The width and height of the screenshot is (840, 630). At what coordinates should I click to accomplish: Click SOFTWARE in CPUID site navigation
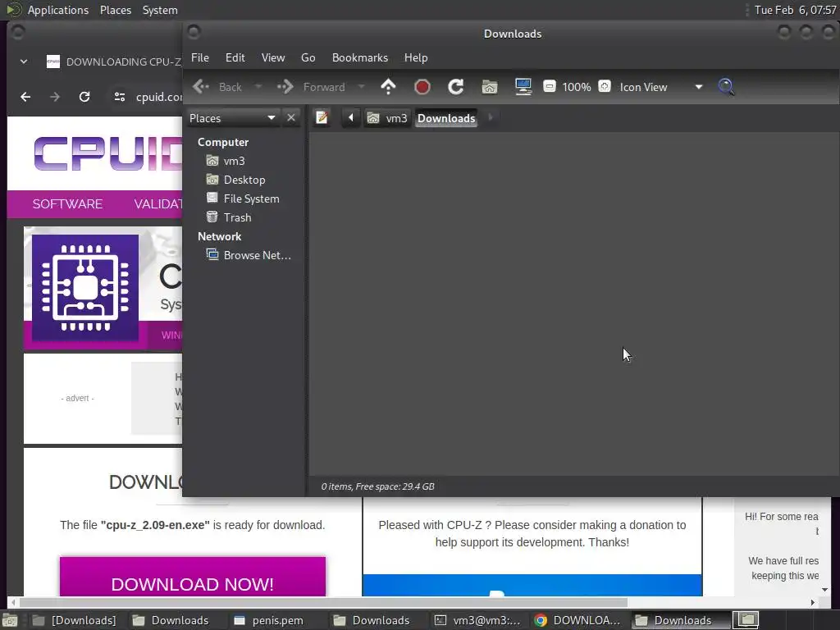coord(67,204)
